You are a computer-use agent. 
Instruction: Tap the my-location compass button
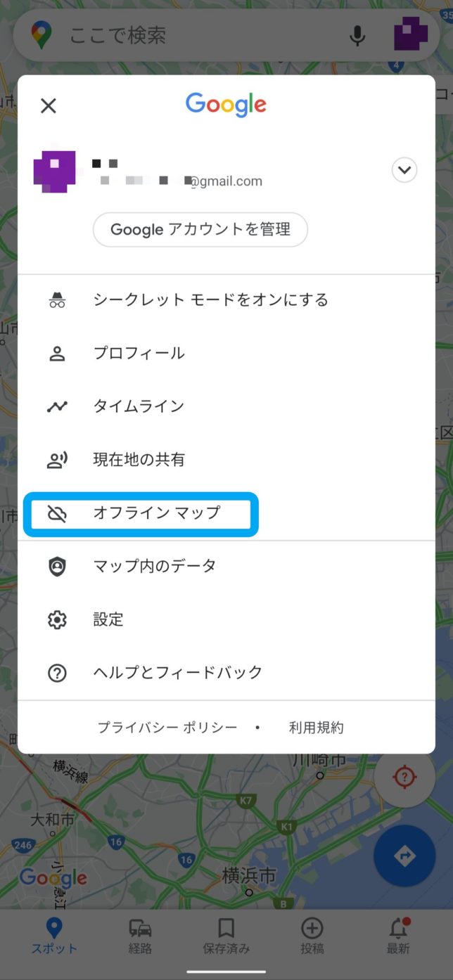(405, 778)
